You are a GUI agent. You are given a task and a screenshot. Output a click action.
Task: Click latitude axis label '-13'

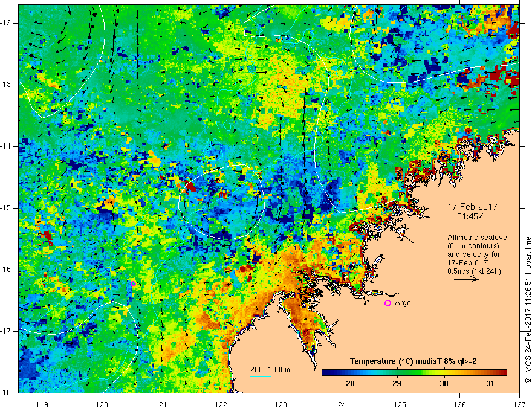click(6, 85)
